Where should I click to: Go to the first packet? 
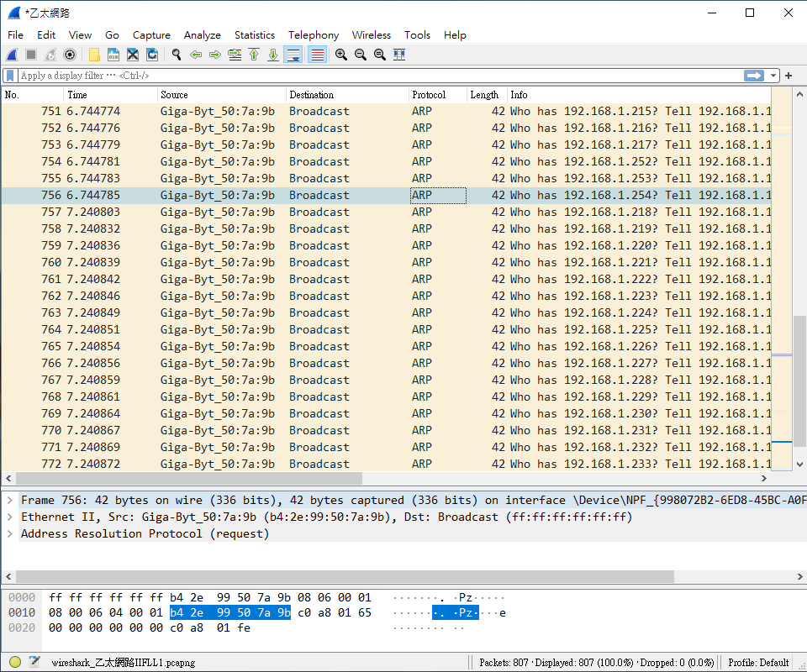pos(254,55)
